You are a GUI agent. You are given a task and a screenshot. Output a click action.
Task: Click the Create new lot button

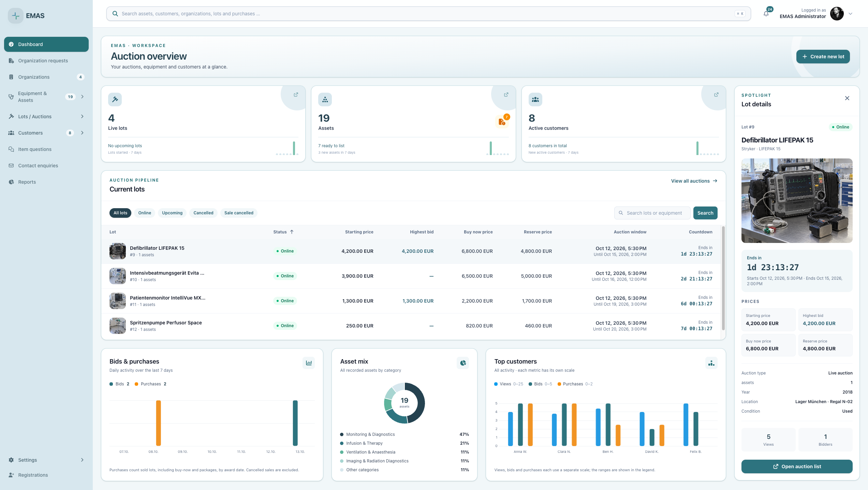[823, 57]
